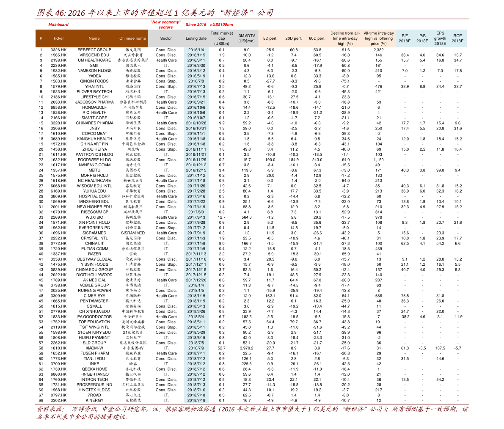Click the >US$100mn label
This screenshot has width=504, height=429.
221,25
